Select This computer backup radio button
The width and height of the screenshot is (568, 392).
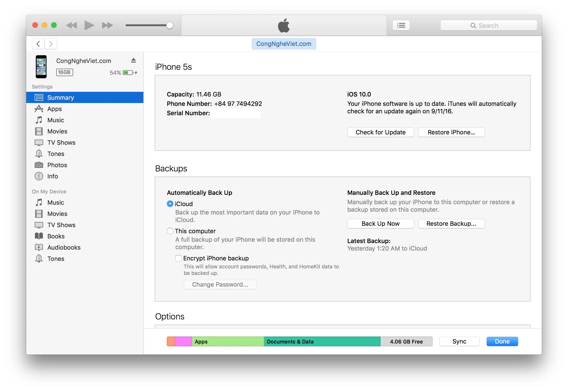pos(170,231)
